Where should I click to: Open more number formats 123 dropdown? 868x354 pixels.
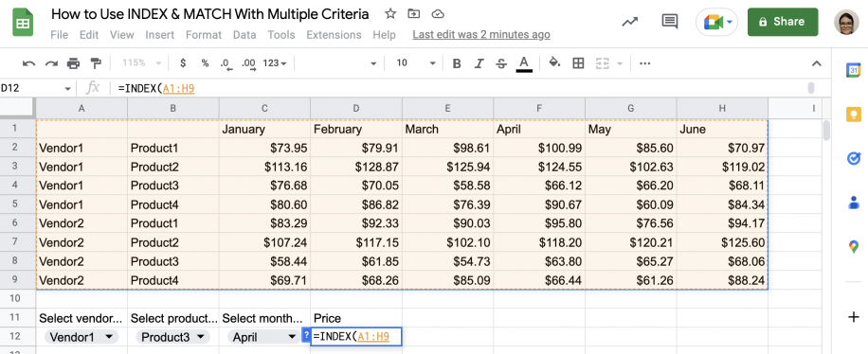275,63
